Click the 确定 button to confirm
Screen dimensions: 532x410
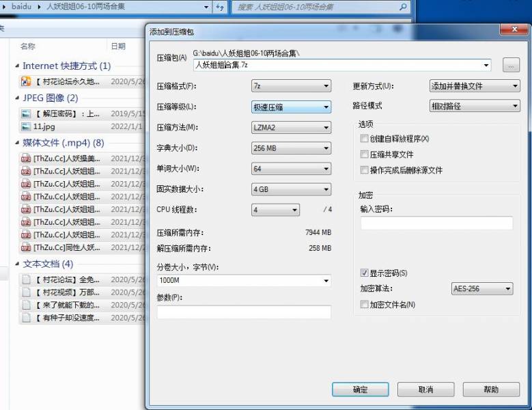pyautogui.click(x=360, y=389)
